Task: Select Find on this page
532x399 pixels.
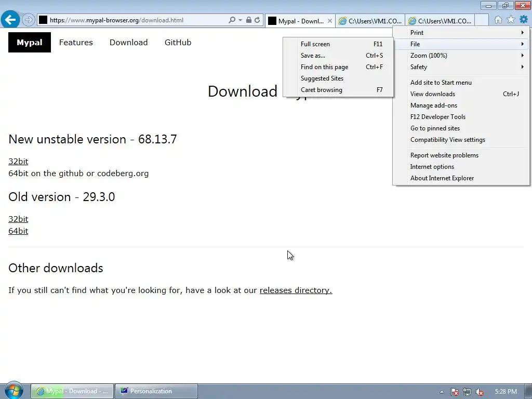Action: (338, 67)
